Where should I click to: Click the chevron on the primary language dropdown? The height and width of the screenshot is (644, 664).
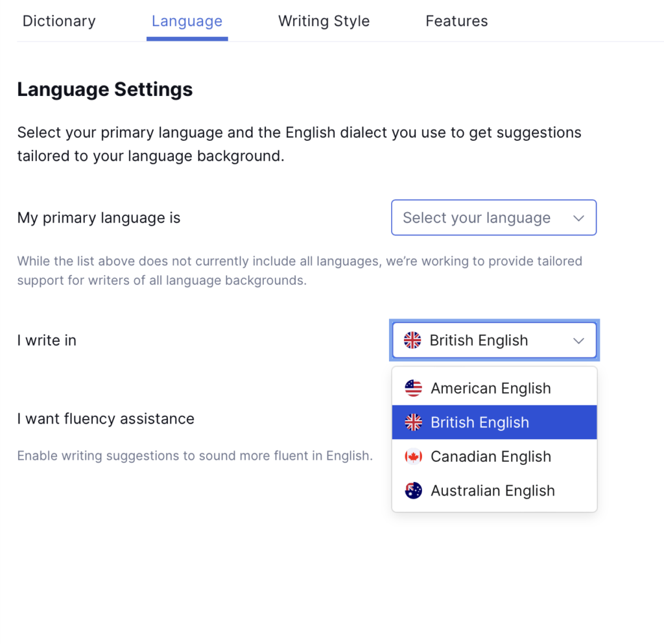click(x=578, y=217)
